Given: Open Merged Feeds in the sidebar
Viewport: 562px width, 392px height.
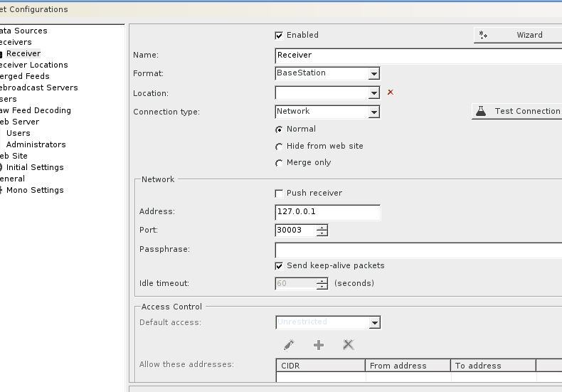Looking at the screenshot, I should pyautogui.click(x=24, y=76).
